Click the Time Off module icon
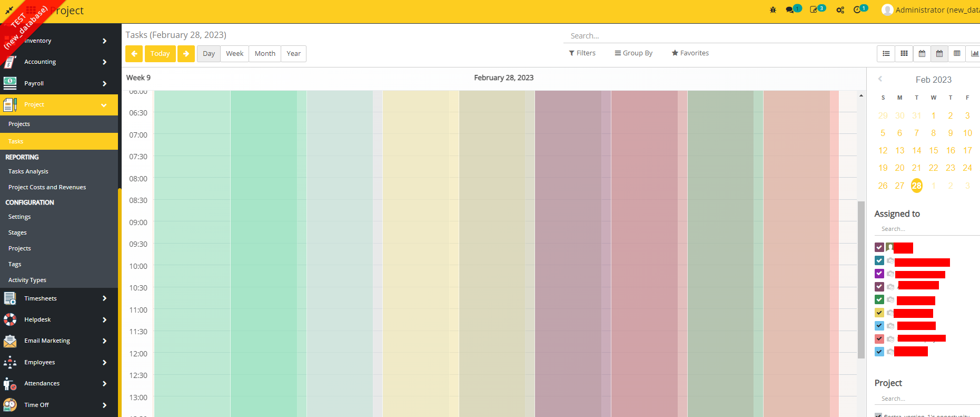The height and width of the screenshot is (417, 980). click(10, 405)
